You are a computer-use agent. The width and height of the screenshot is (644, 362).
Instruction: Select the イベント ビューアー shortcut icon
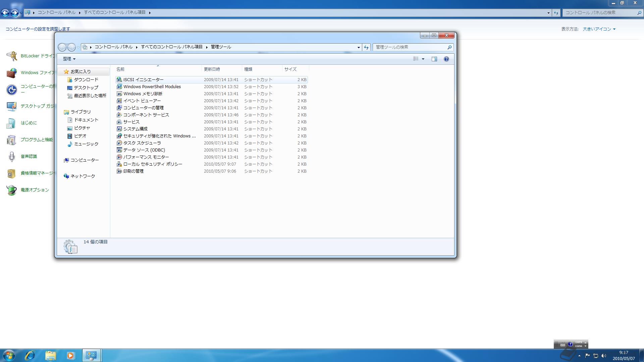(119, 101)
